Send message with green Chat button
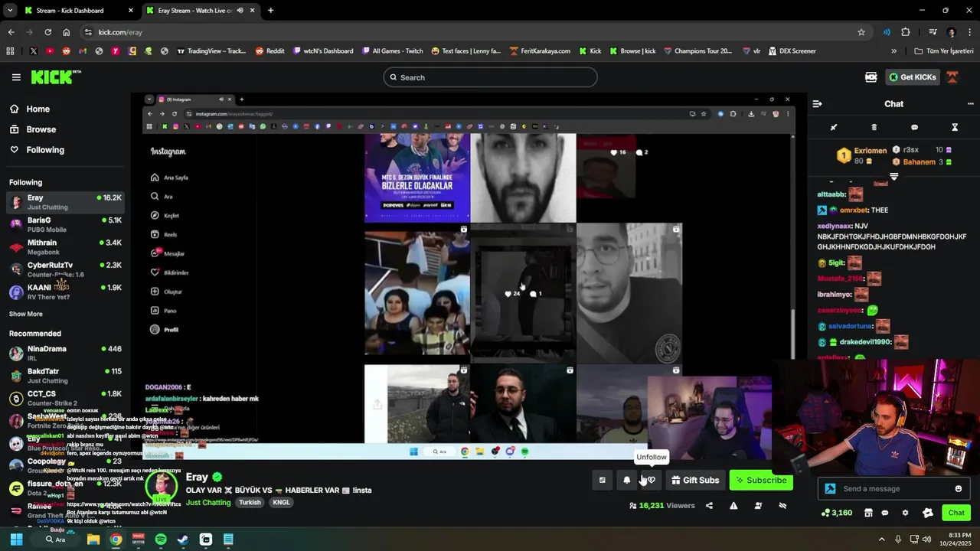Screen dimensions: 980x551 [x=956, y=513]
